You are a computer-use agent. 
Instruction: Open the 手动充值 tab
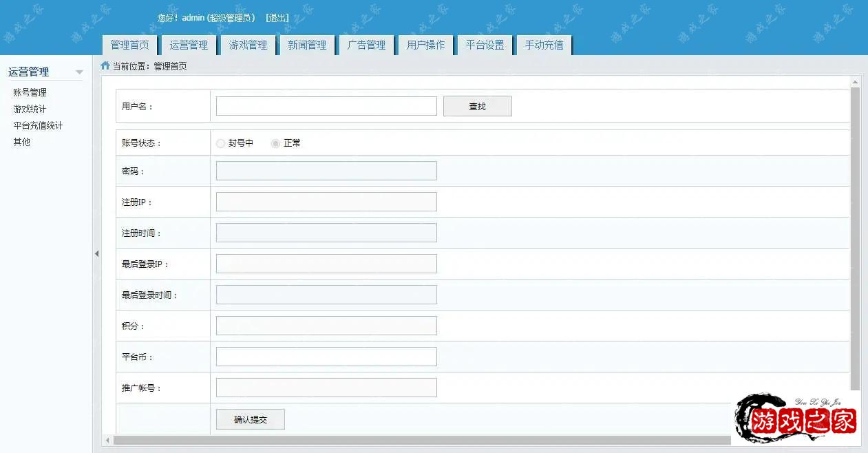coord(544,45)
